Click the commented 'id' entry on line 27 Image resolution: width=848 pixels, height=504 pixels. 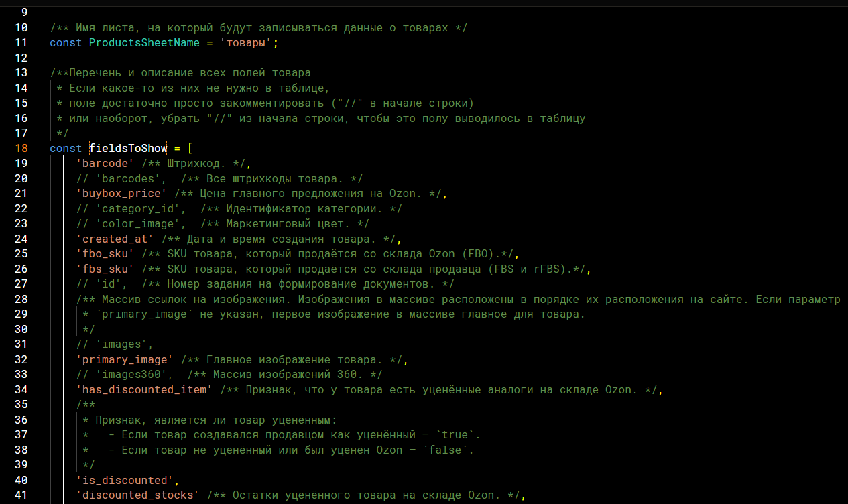pyautogui.click(x=109, y=284)
